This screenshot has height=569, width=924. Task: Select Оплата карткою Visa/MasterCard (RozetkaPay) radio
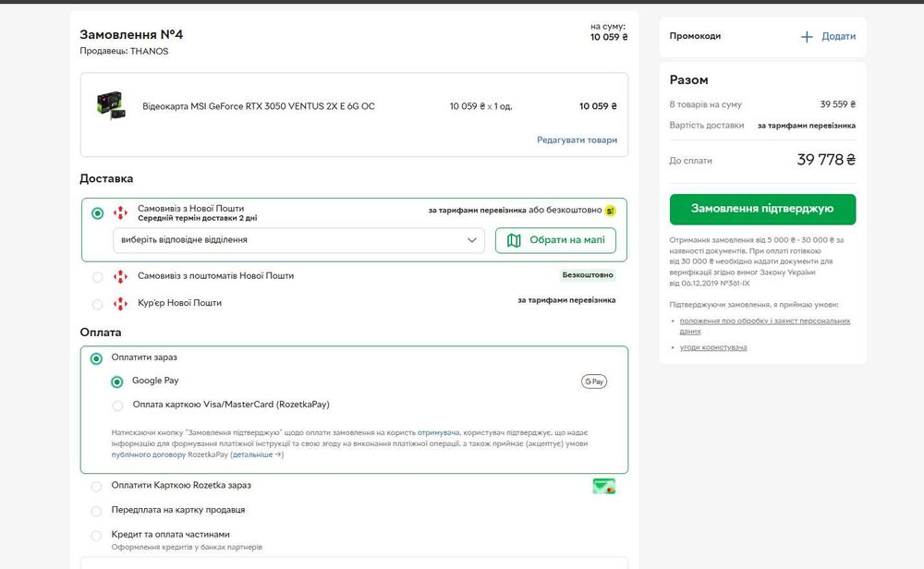(117, 406)
